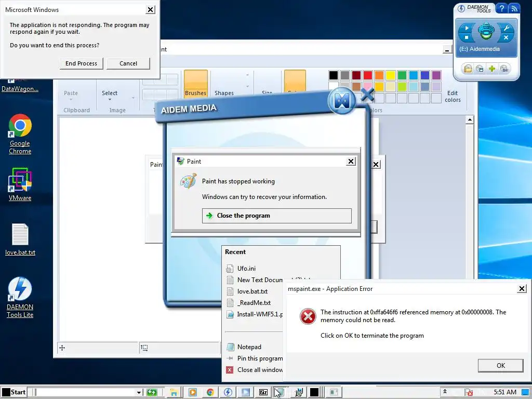The width and height of the screenshot is (532, 399).
Task: Open _ReadMe.txt from the Recent list
Action: click(x=254, y=303)
